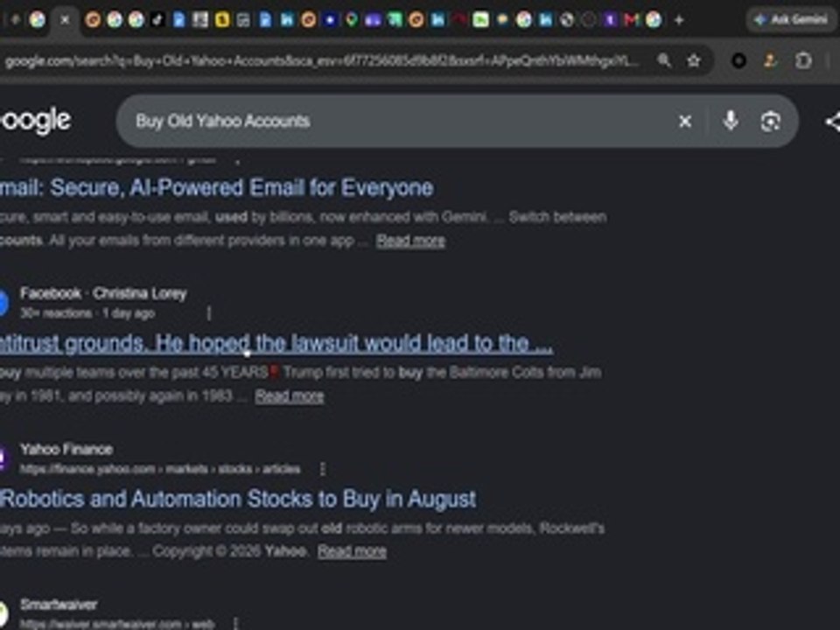Viewport: 840px width, 630px height.
Task: Click the 'Yahoo Finance' source name
Action: coord(66,449)
